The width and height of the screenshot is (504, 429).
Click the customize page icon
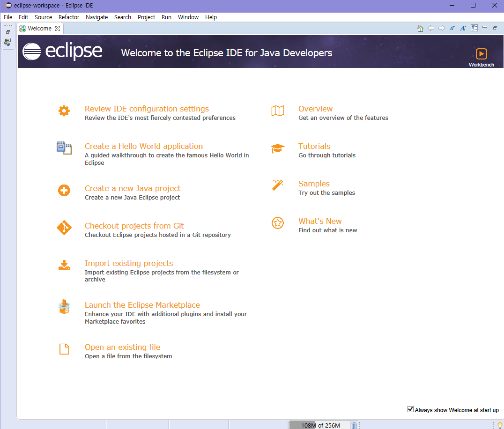[474, 28]
